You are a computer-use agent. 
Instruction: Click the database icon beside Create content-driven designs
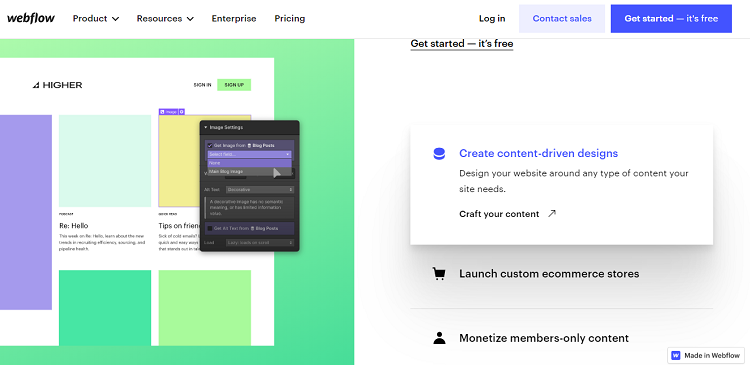click(x=439, y=154)
